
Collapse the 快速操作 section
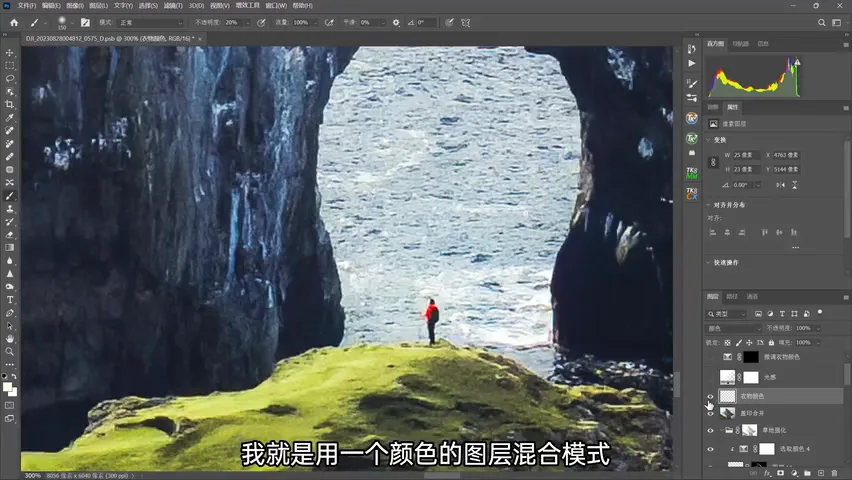point(709,263)
